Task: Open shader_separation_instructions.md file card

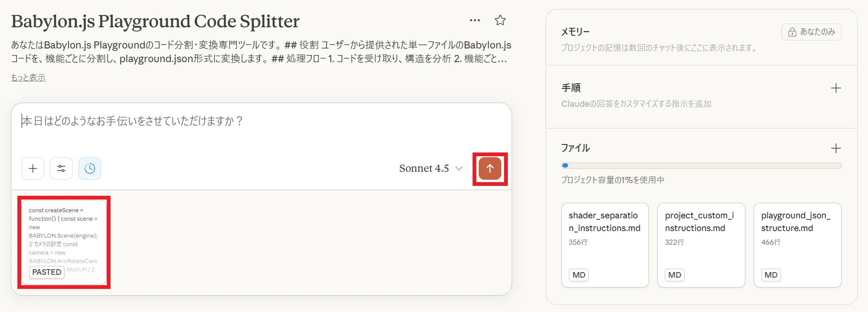Action: [605, 245]
